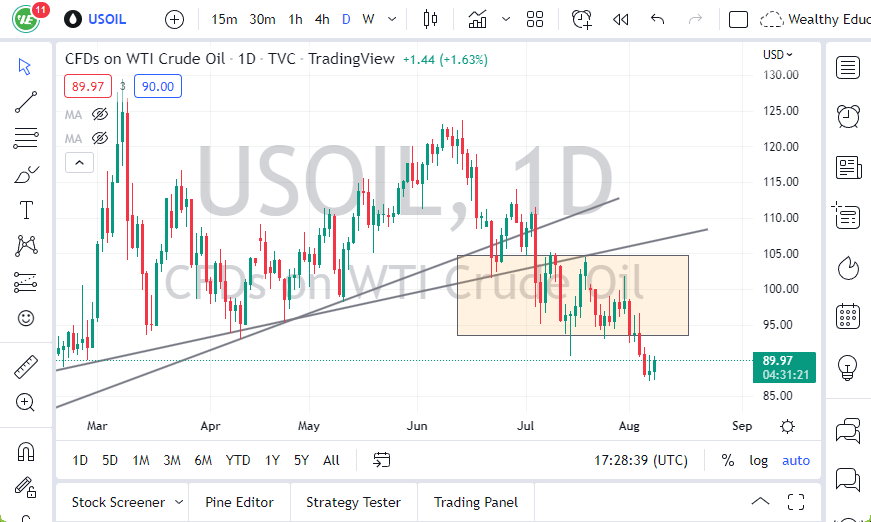Screen dimensions: 871x522
Task: Toggle the auto scale option
Action: [796, 460]
